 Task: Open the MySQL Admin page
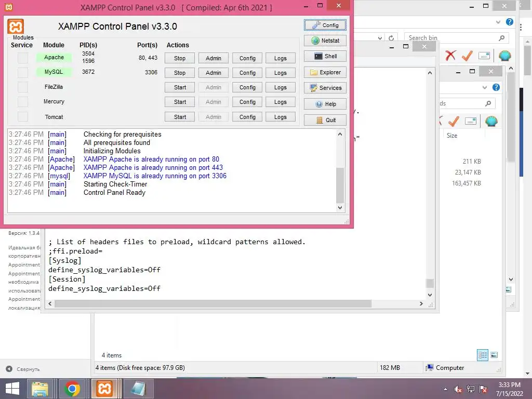tap(214, 73)
